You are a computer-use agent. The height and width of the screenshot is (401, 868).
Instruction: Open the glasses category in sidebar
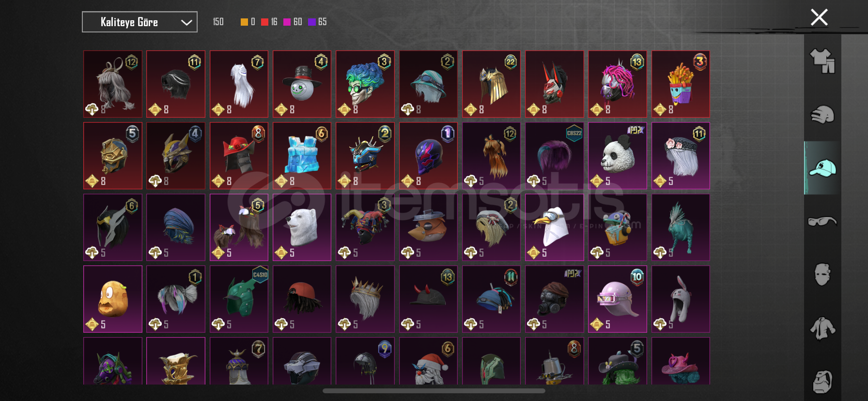pyautogui.click(x=822, y=221)
